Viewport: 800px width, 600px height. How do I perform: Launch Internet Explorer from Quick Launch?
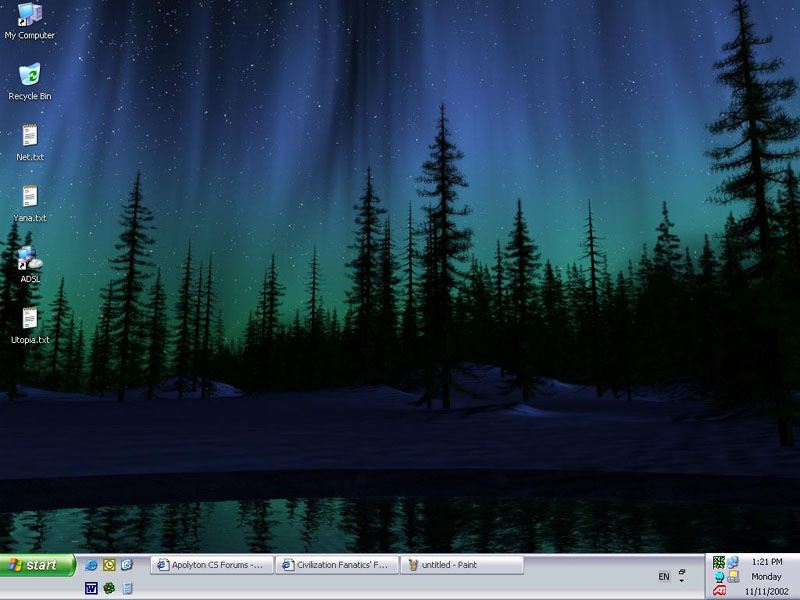(92, 565)
